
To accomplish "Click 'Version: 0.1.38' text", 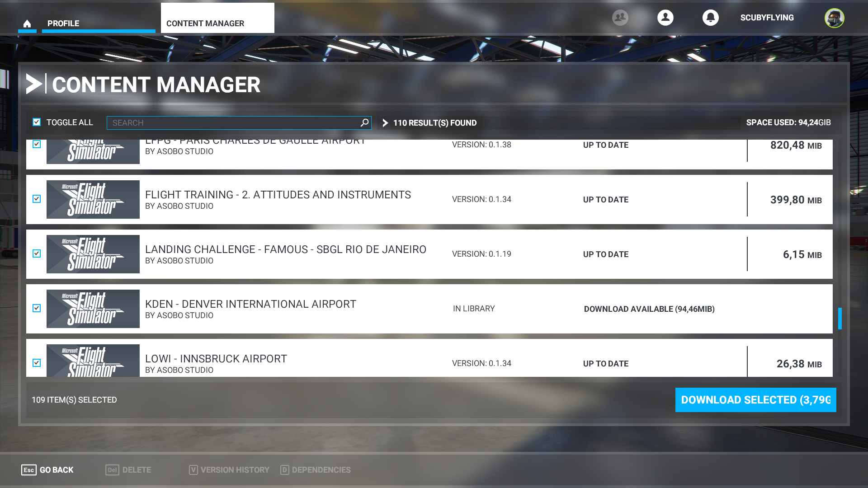I will point(481,145).
